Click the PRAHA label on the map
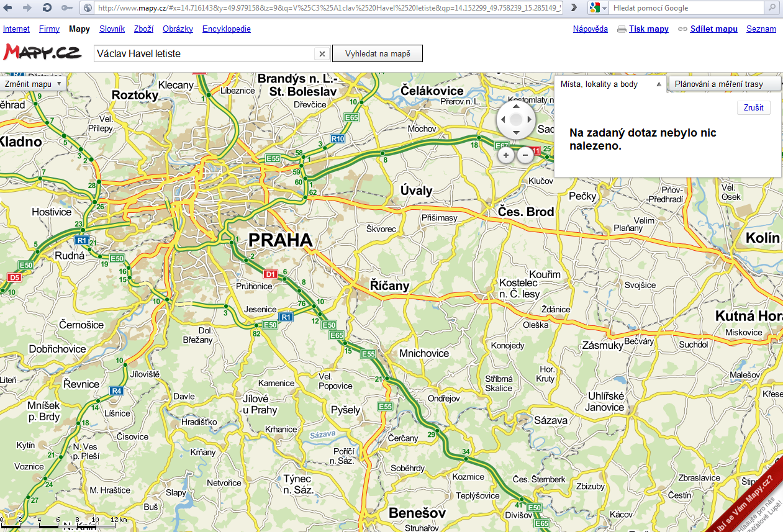 pyautogui.click(x=280, y=240)
